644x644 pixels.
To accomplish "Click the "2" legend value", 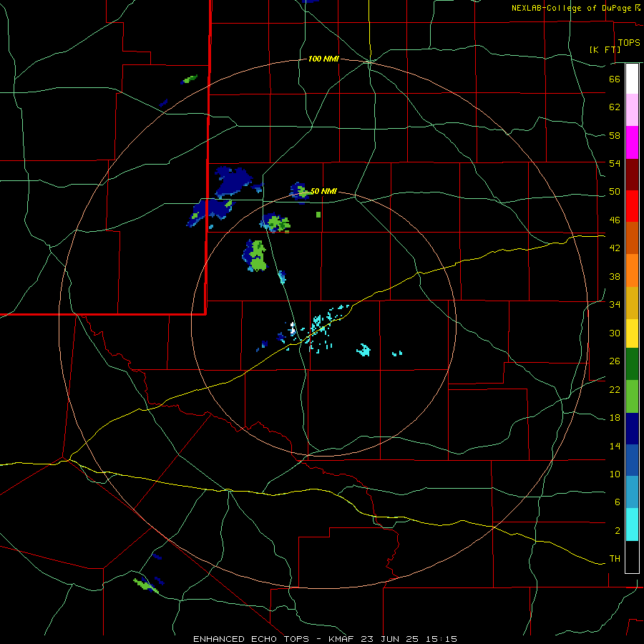I will [618, 531].
